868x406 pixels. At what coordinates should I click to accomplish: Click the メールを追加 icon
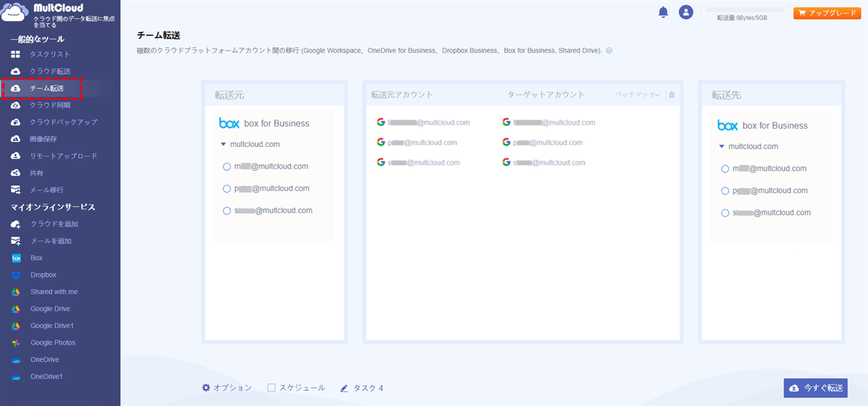pos(15,241)
